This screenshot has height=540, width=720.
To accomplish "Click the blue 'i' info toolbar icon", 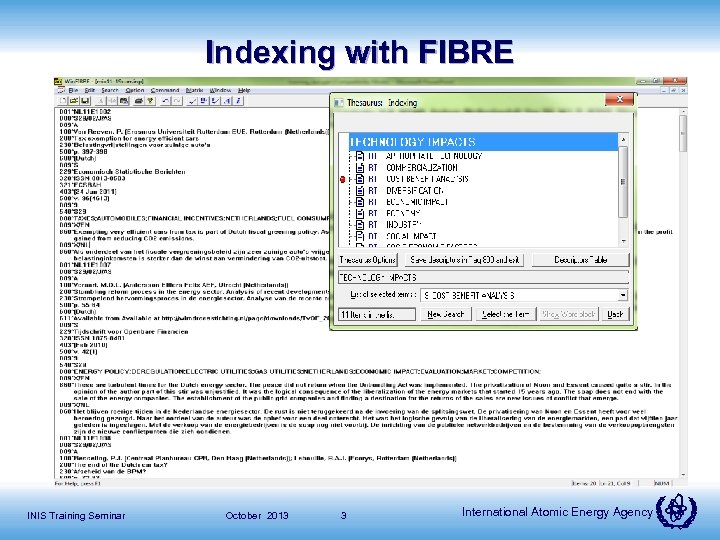I will pos(239,101).
